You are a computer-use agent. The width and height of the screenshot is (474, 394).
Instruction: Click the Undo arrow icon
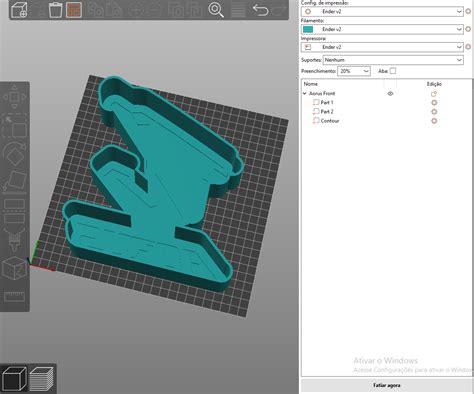[260, 10]
